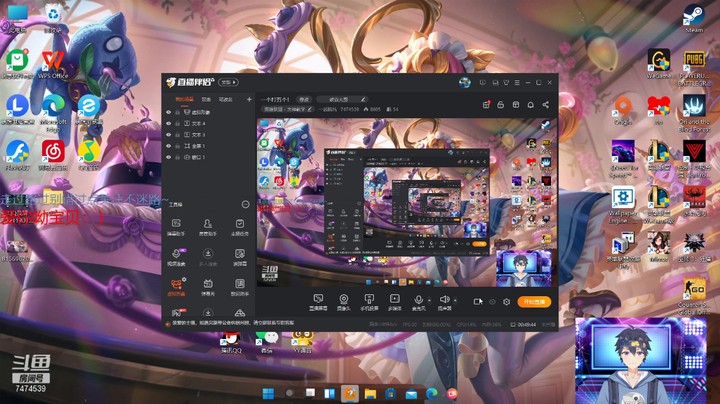Click the orange 开始直播 button
The height and width of the screenshot is (404, 720).
pyautogui.click(x=534, y=302)
